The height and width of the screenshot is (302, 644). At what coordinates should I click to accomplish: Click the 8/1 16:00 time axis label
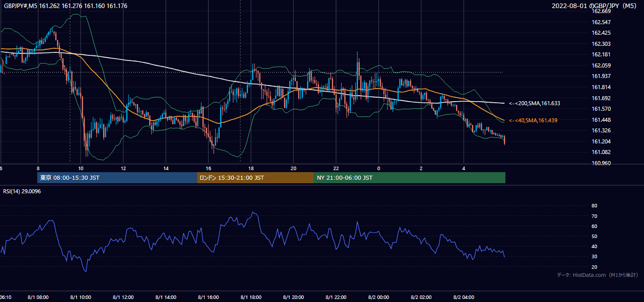point(208,297)
